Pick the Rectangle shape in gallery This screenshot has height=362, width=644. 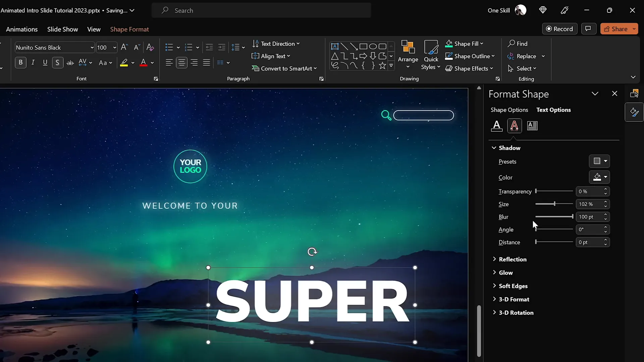point(363,46)
